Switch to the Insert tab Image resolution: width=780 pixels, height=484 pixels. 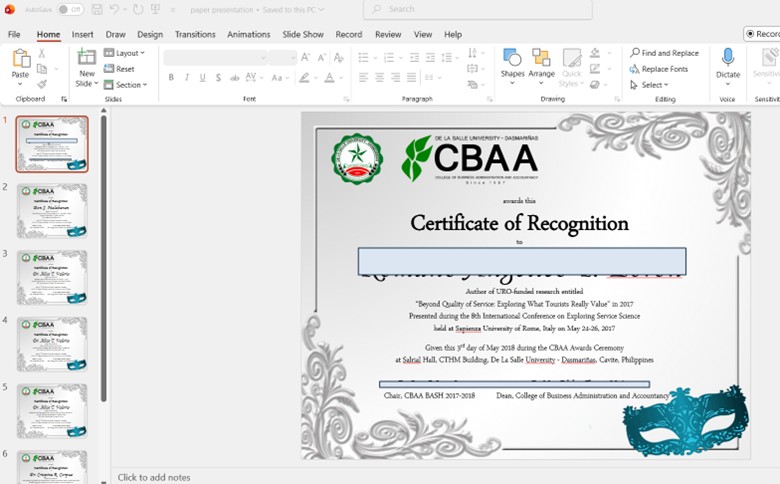click(x=83, y=34)
